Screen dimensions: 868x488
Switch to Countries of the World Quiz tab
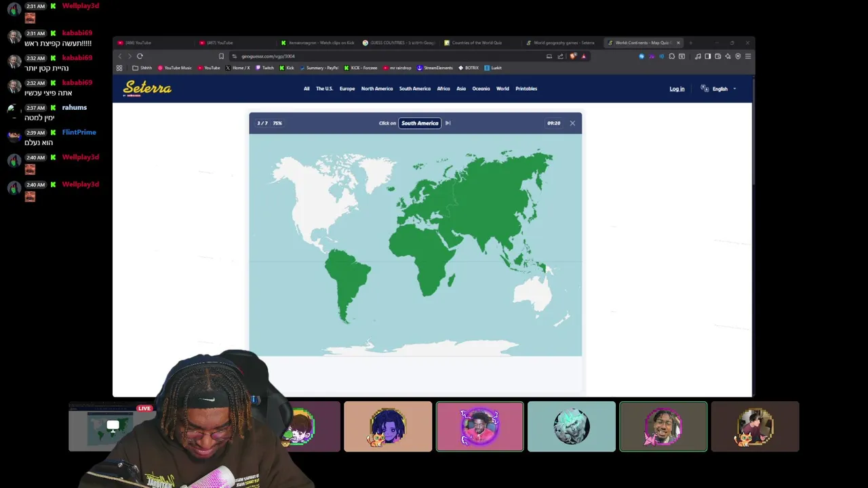tap(480, 43)
